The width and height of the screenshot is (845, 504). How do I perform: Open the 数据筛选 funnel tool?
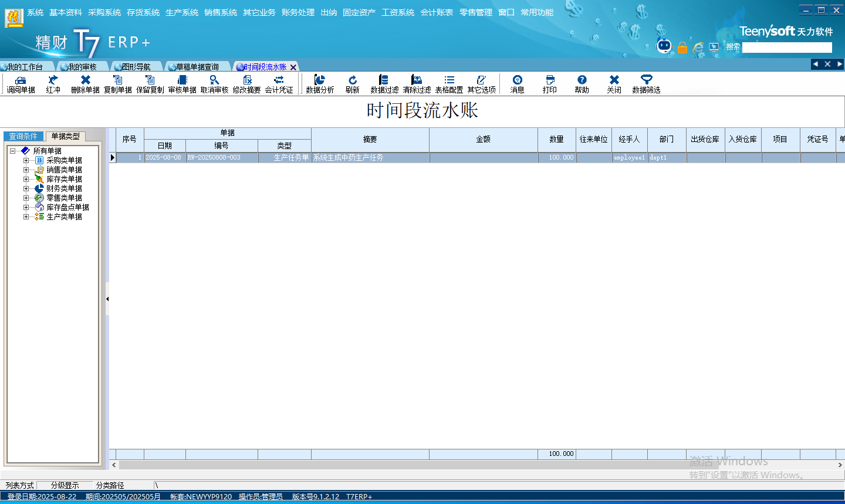(646, 80)
